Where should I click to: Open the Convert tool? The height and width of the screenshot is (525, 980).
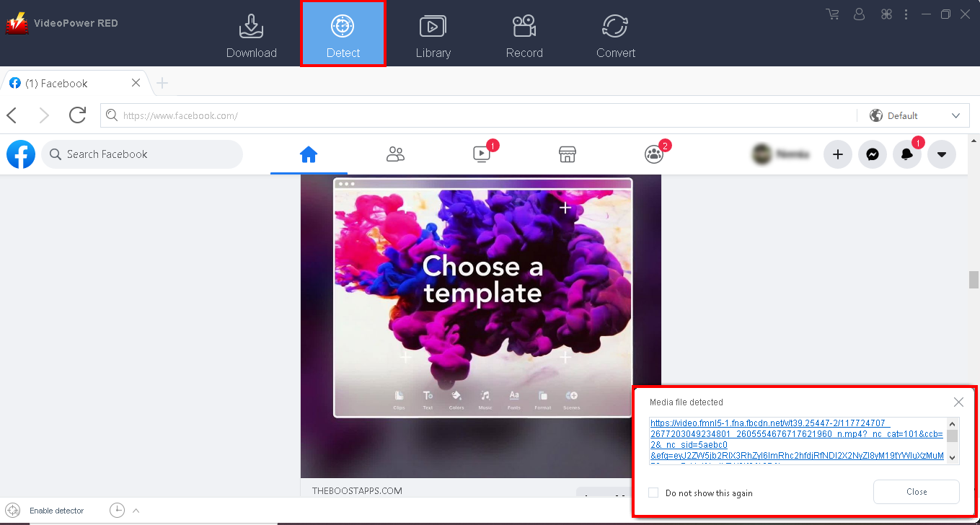coord(615,33)
